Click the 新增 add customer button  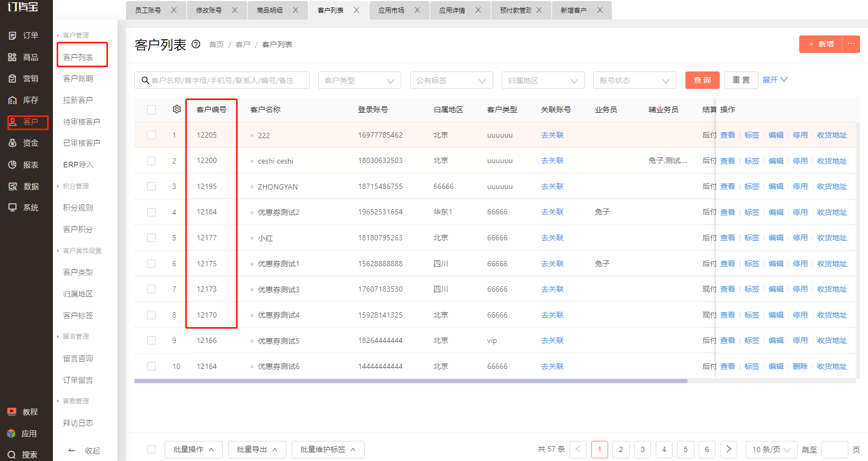pos(821,44)
